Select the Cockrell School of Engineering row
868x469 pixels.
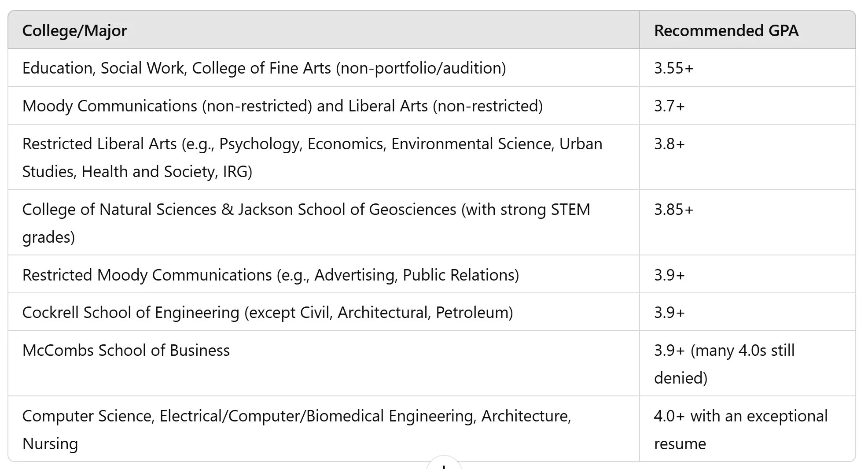pos(267,312)
